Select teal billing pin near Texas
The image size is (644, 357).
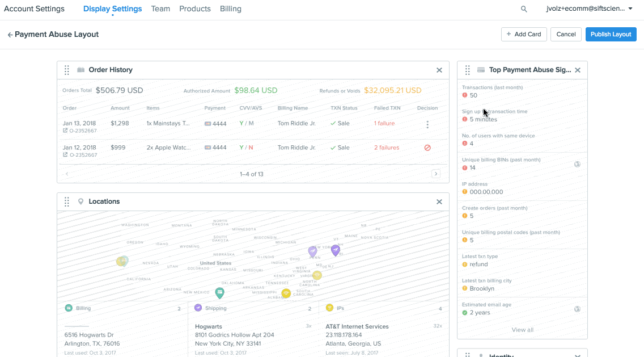pos(220,293)
